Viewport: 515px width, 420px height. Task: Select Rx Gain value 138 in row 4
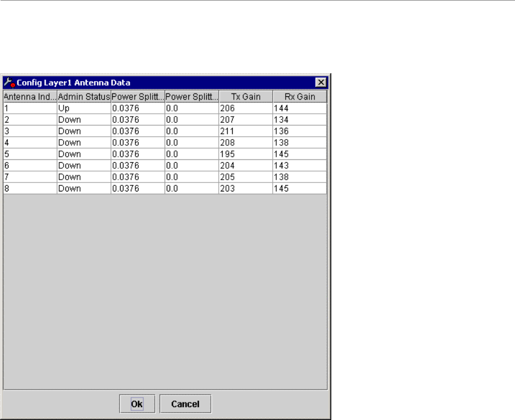300,143
